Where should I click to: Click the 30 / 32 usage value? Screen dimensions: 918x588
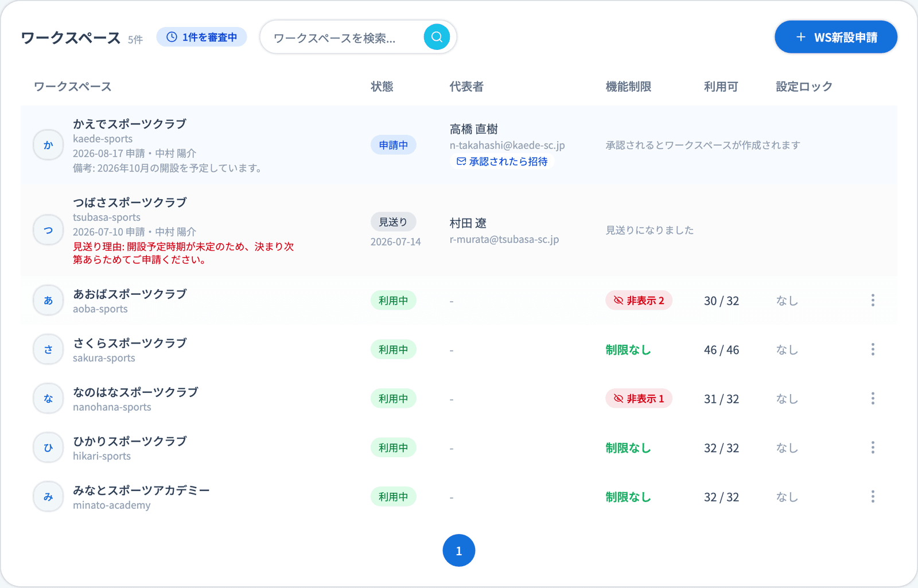(722, 301)
